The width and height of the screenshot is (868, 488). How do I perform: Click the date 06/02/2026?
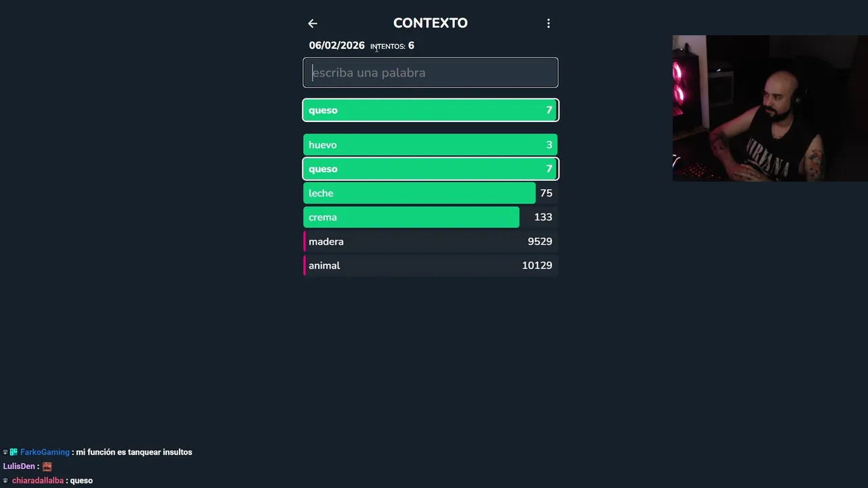pyautogui.click(x=336, y=45)
